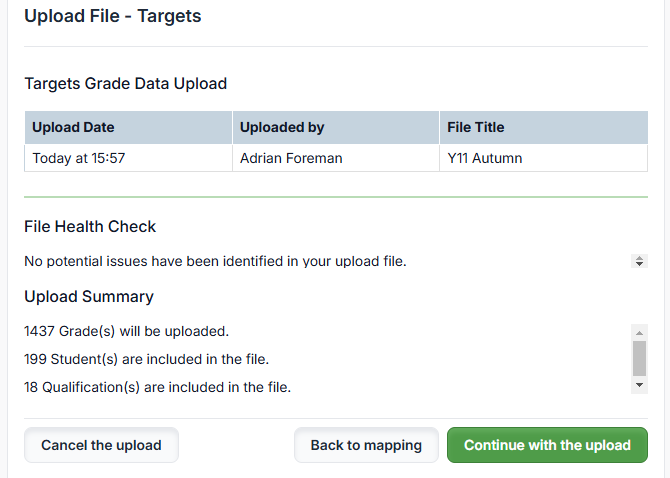Screen dimensions: 670x478
Task: Click the Upload Date column header
Action: pos(129,127)
